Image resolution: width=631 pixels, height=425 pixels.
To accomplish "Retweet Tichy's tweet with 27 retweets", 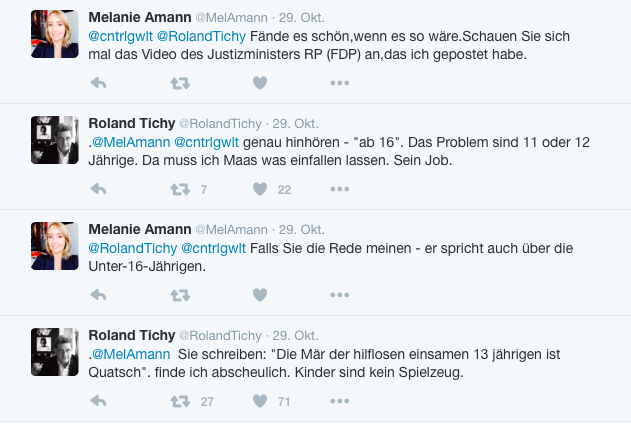I will [180, 401].
